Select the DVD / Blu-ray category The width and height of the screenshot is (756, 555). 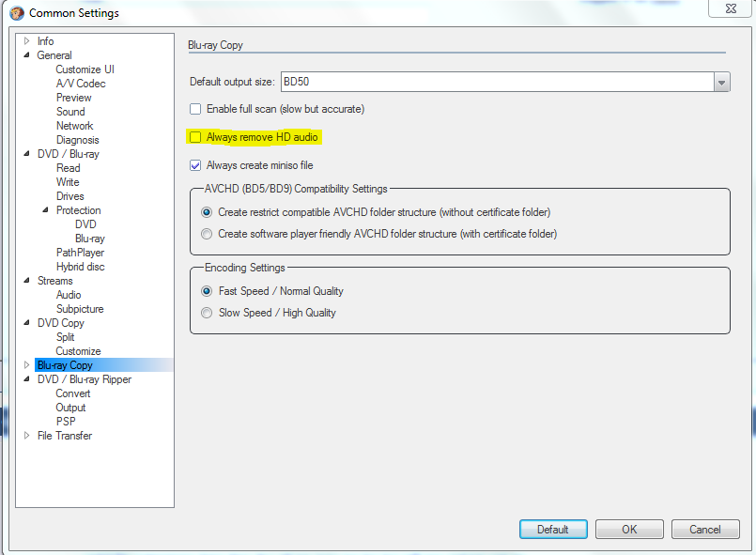click(x=68, y=154)
